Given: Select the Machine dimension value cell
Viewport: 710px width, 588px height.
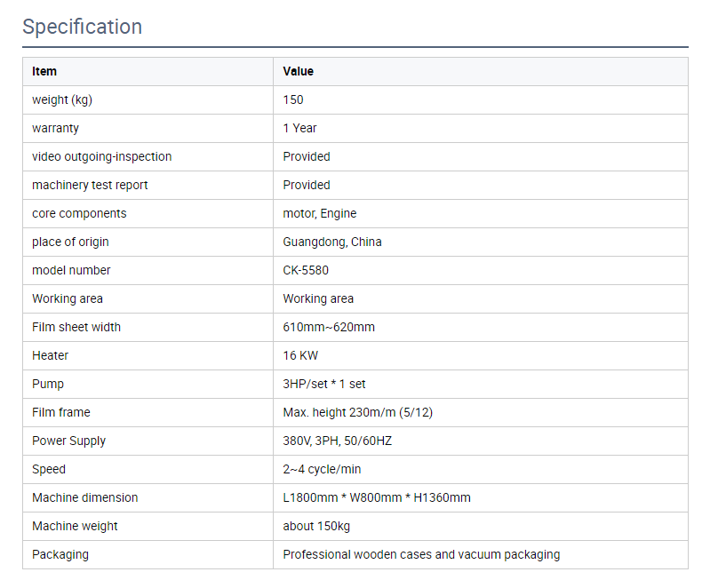Looking at the screenshot, I should point(481,498).
